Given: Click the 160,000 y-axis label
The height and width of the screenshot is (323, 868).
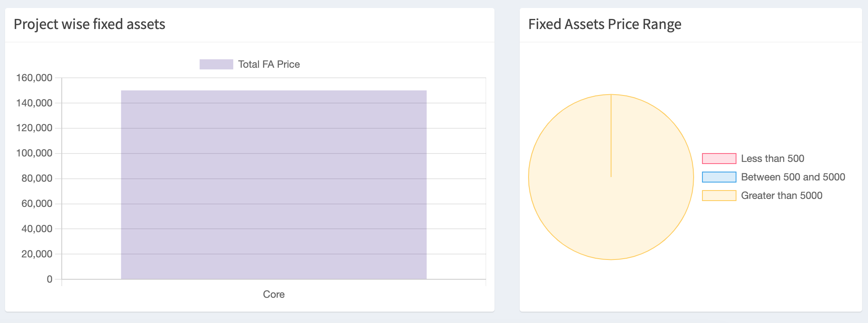Looking at the screenshot, I should point(34,78).
